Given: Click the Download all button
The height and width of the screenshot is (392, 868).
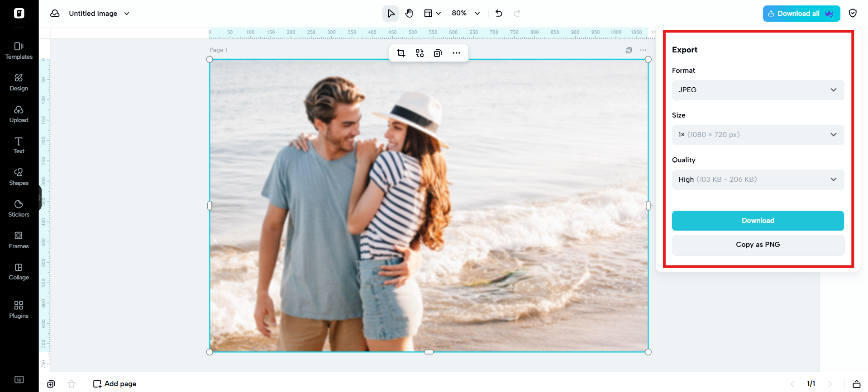Looking at the screenshot, I should point(801,14).
